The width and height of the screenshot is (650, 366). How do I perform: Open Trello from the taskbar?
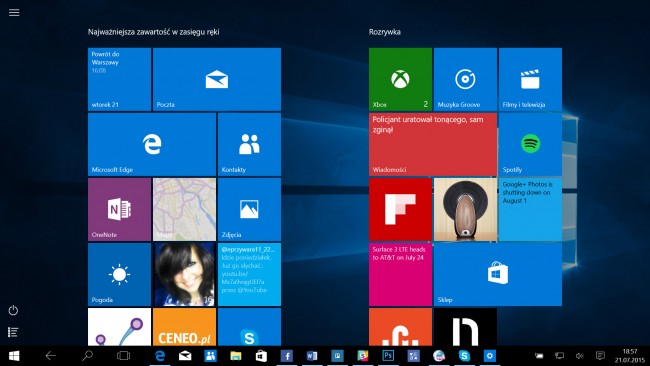click(337, 356)
